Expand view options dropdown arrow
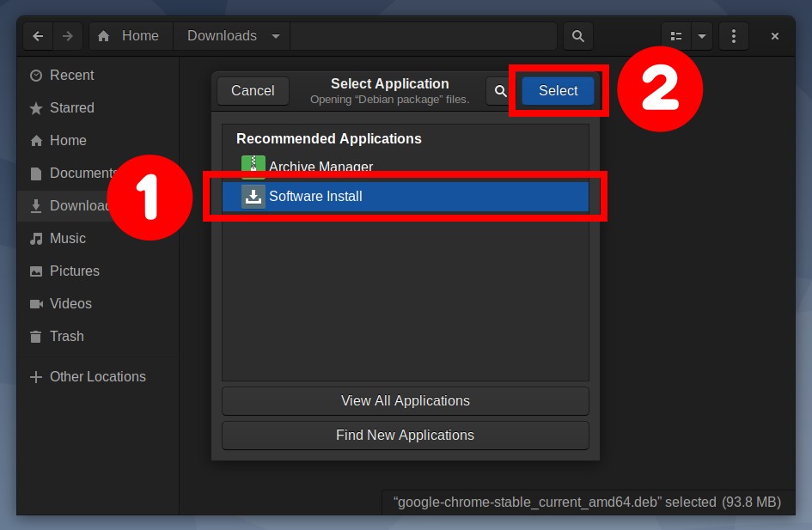The height and width of the screenshot is (530, 812). (x=702, y=36)
